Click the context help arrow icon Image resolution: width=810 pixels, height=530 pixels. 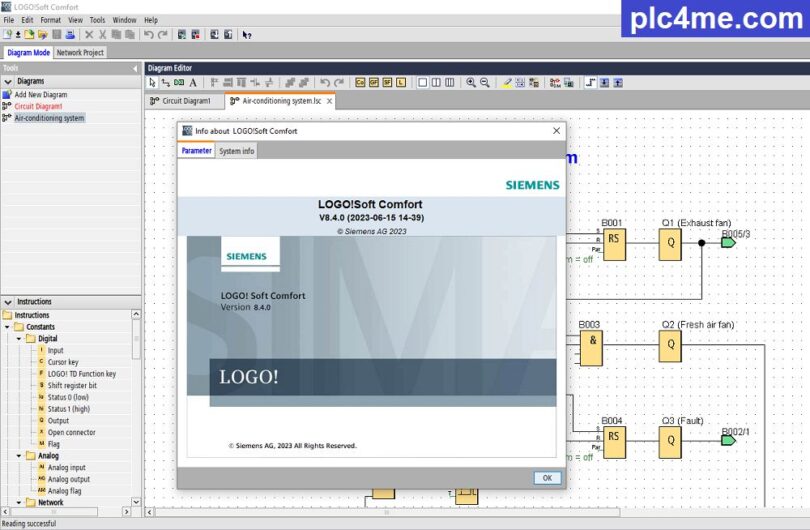click(x=247, y=34)
